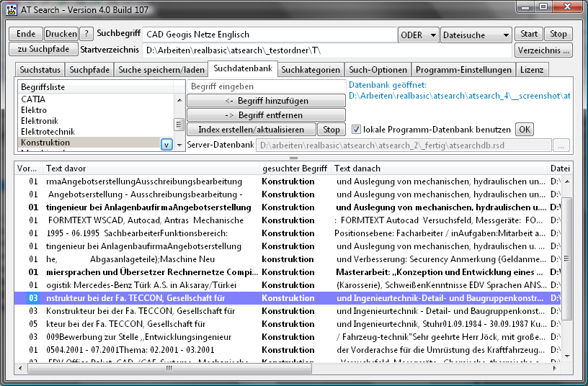Click the horizontal splitter grip between panels
588x386 pixels.
pos(293,158)
